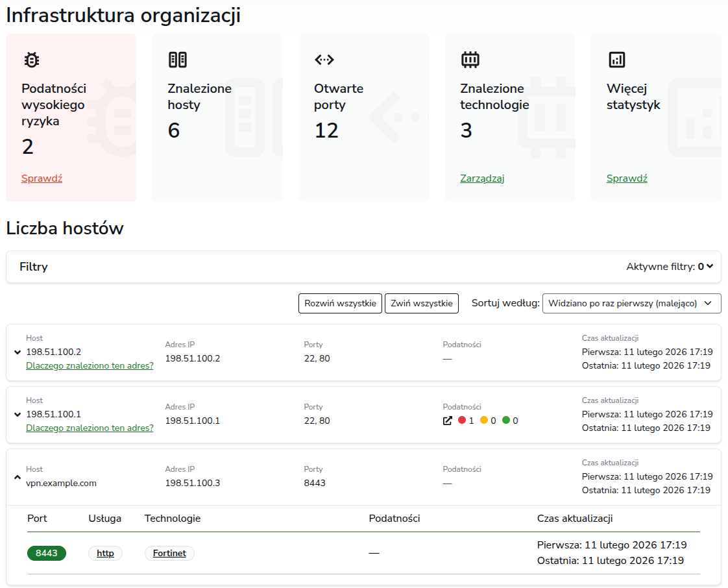This screenshot has width=728, height=588.
Task: Open the Zarządzaj technologies link
Action: pos(482,178)
